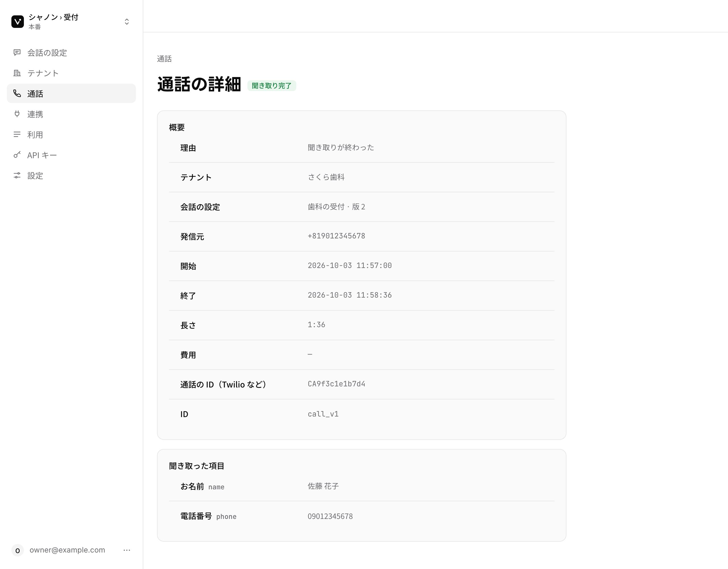Click the chat bubble icon for 会話の設定

tap(17, 53)
